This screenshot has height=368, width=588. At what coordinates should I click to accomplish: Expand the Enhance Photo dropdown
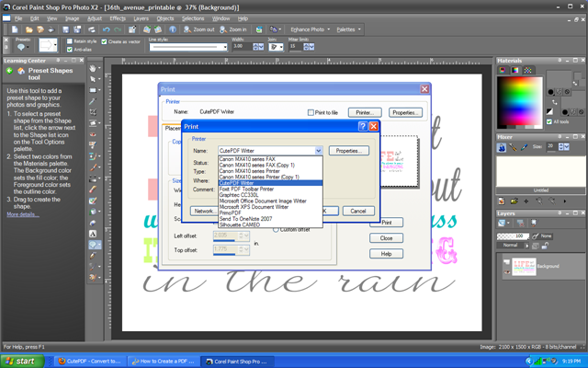pos(311,29)
